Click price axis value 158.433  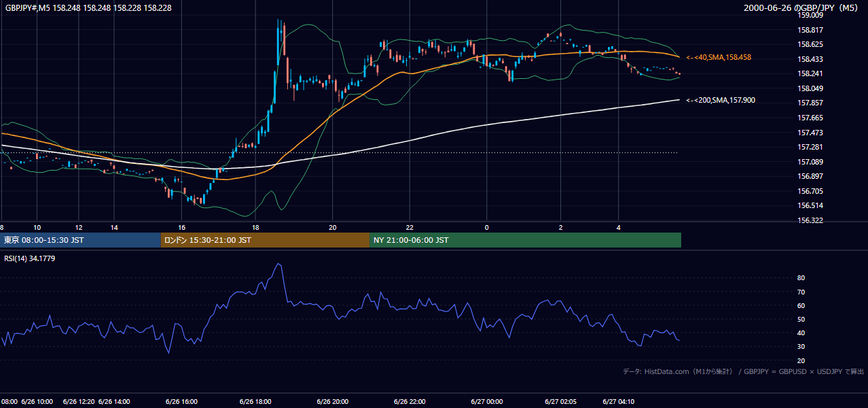pos(810,60)
